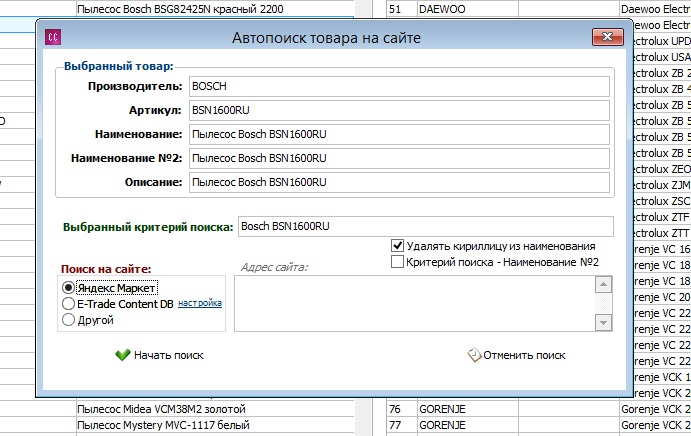Click row number 77 cell
Image resolution: width=691 pixels, height=436 pixels.
point(402,425)
